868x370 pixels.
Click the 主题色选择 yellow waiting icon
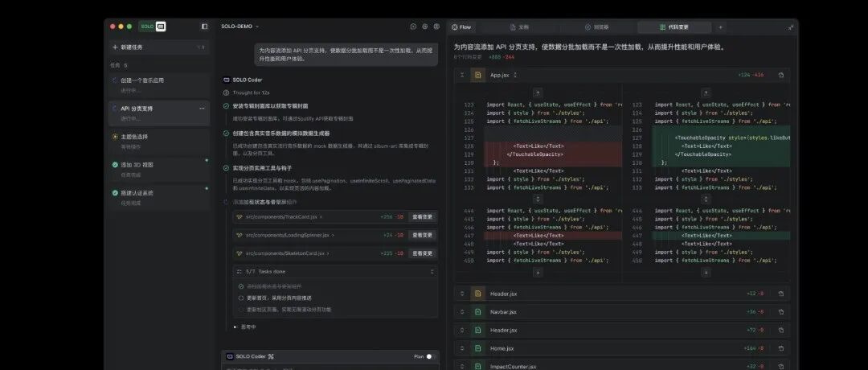[115, 136]
